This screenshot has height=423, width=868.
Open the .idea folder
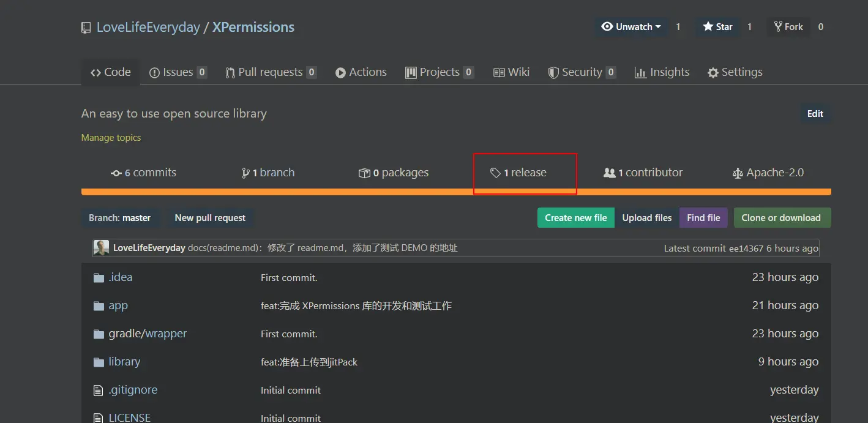click(120, 277)
